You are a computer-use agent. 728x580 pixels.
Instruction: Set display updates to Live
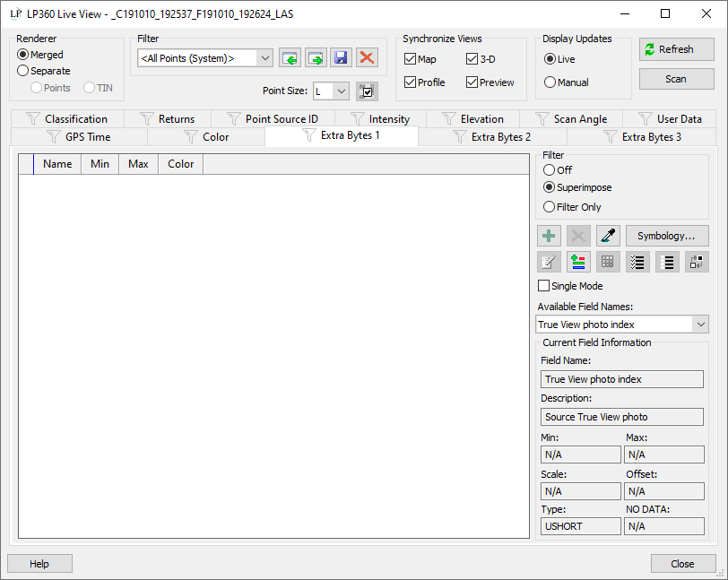point(559,59)
